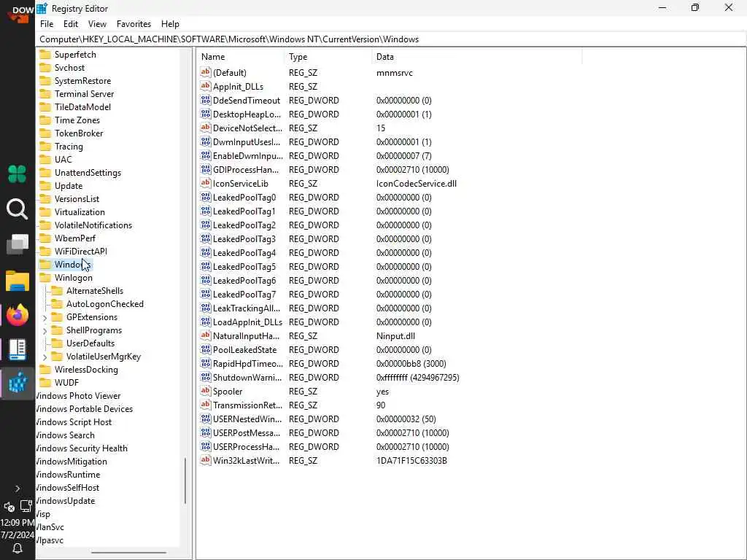
Task: Click the tree pane vertical scrollbar
Action: pyautogui.click(x=185, y=481)
